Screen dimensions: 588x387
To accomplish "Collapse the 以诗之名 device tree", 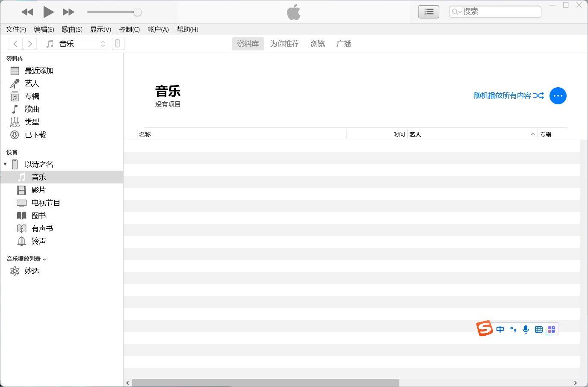I will 5,164.
